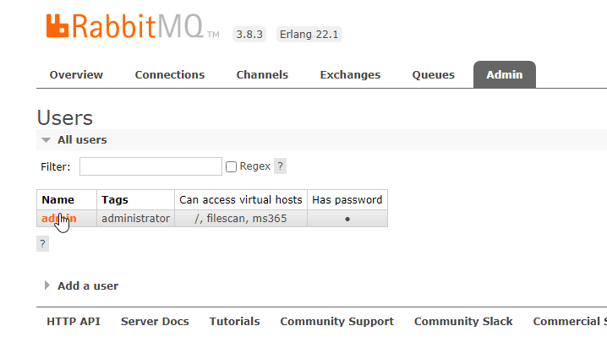Click the question mark below users table

point(42,244)
